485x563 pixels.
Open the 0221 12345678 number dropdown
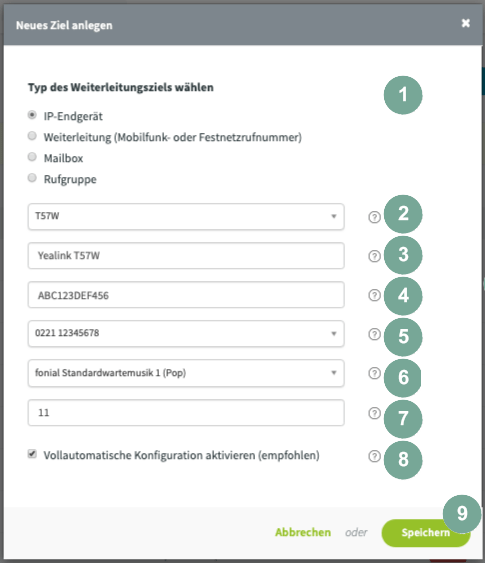coord(186,334)
